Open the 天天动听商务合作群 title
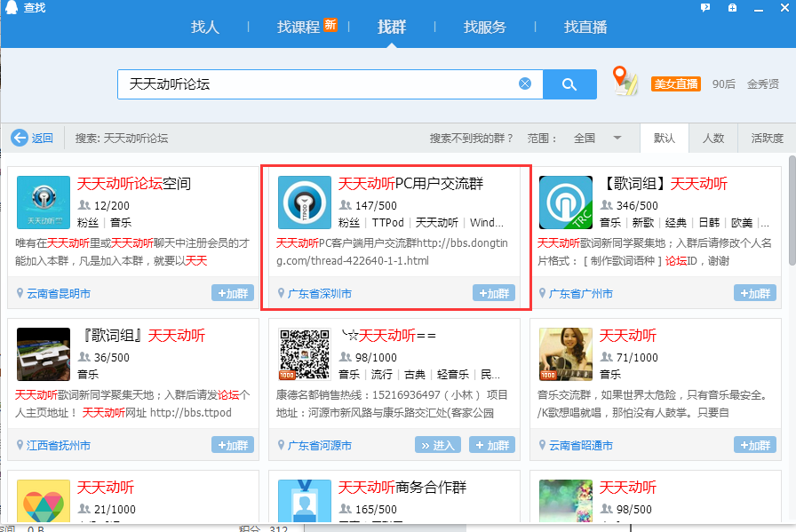This screenshot has height=532, width=796. point(402,488)
